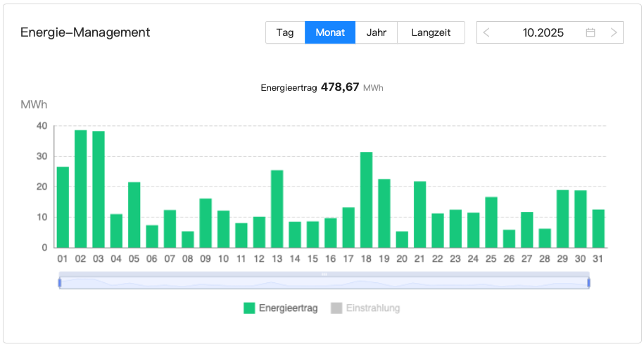Toggle the grey Einstrahlung legend icon
Image resolution: width=644 pixels, height=347 pixels.
pos(336,308)
